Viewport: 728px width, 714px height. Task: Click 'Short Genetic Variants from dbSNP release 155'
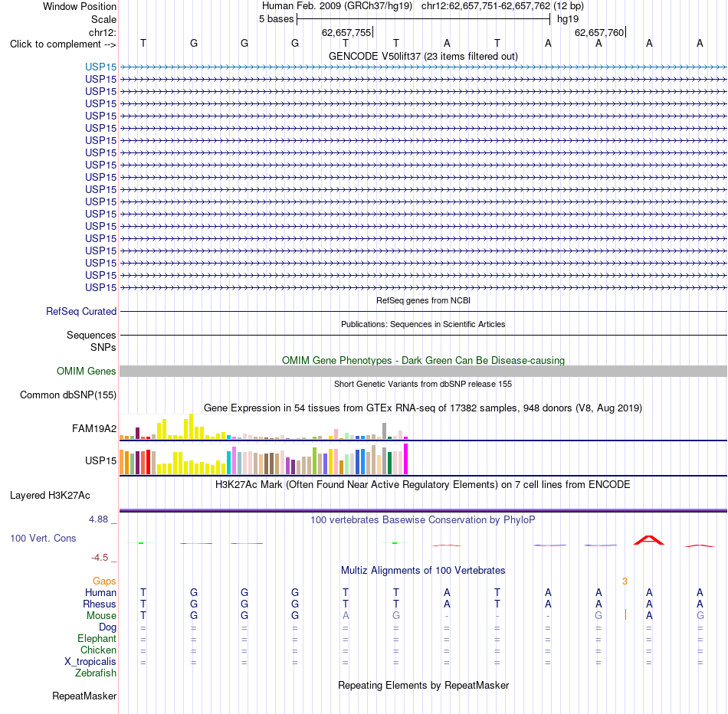coord(423,384)
